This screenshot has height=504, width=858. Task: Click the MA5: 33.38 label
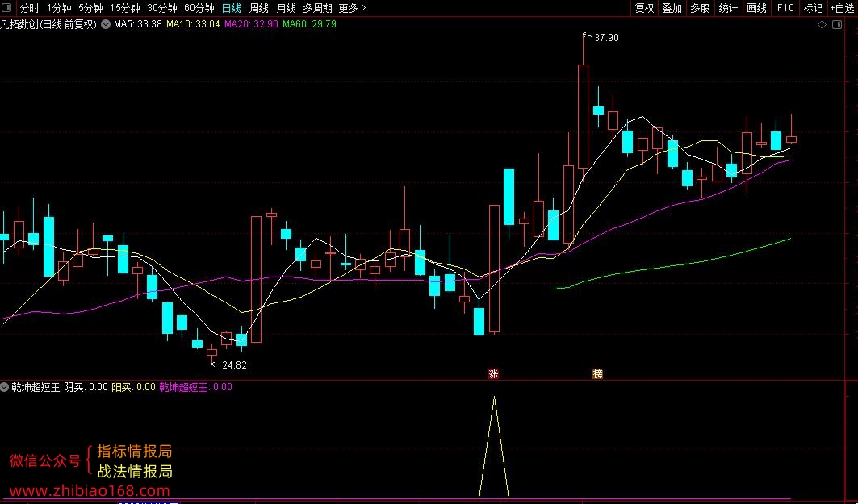[x=137, y=24]
